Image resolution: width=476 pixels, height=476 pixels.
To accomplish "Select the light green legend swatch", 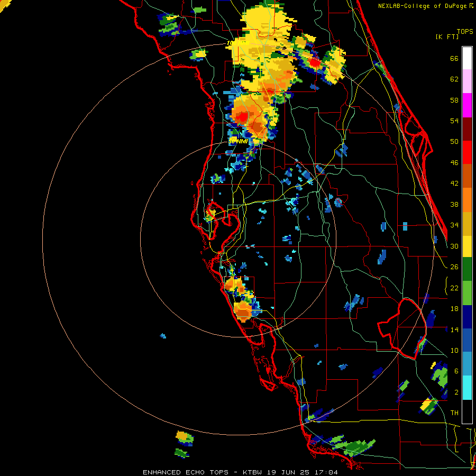I will (x=467, y=293).
